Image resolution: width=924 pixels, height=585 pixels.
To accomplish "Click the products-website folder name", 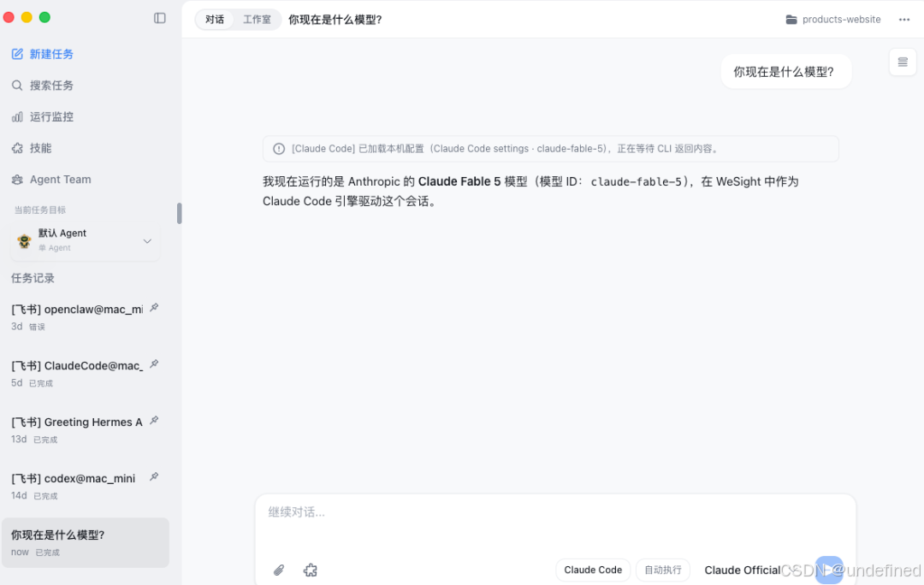I will [x=842, y=20].
